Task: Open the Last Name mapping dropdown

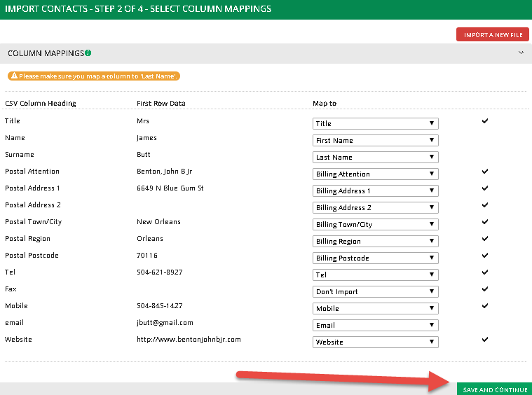Action: click(376, 157)
